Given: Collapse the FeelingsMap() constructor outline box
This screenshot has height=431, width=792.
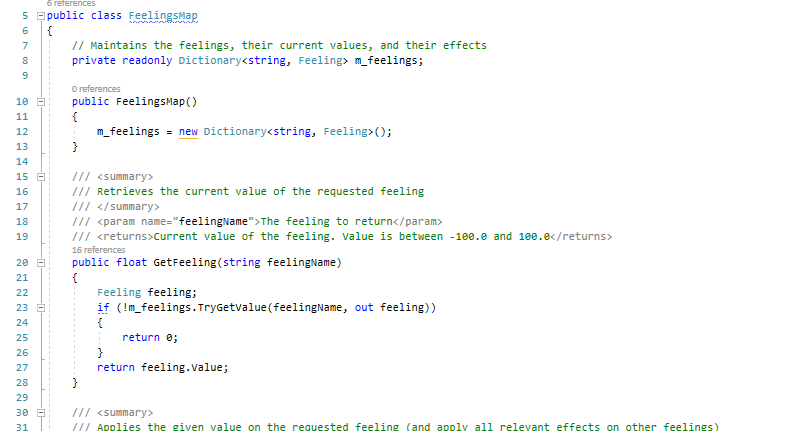Looking at the screenshot, I should [x=41, y=102].
